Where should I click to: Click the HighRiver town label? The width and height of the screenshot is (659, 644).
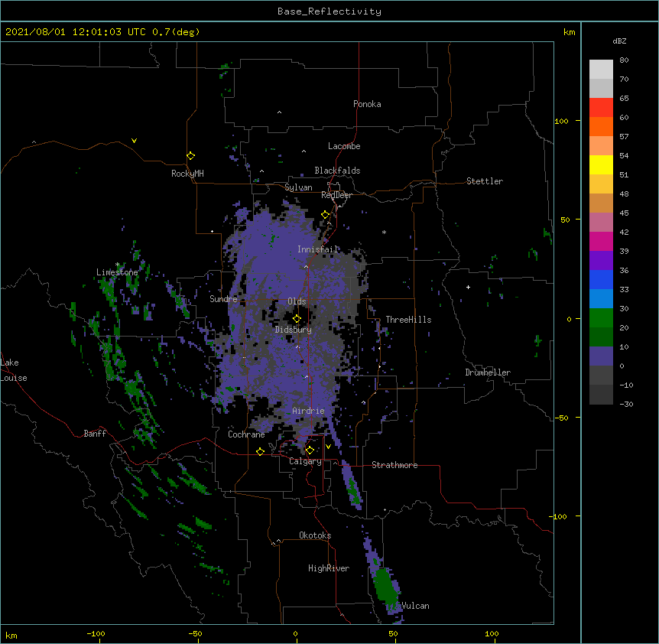[x=329, y=568]
